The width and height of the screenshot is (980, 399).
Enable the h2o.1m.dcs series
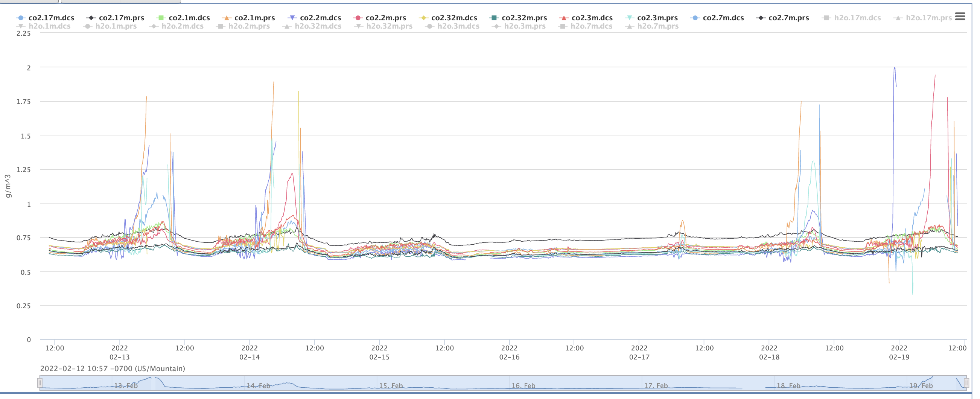click(x=49, y=26)
